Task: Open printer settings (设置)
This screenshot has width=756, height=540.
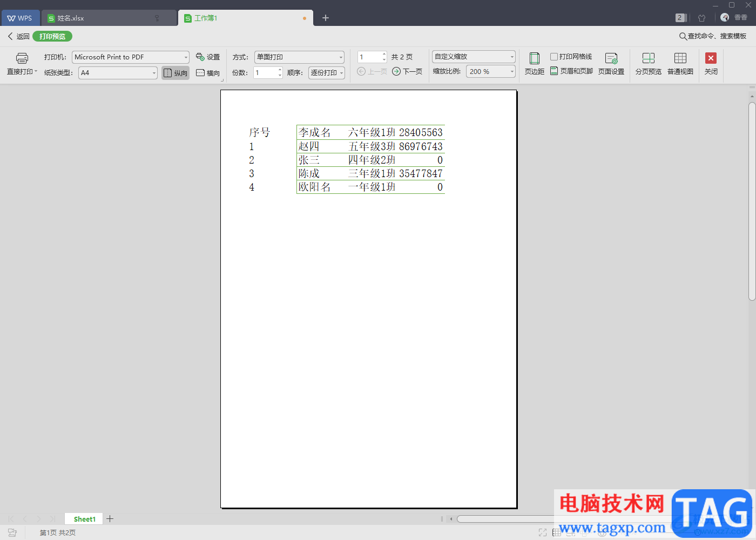Action: 208,57
